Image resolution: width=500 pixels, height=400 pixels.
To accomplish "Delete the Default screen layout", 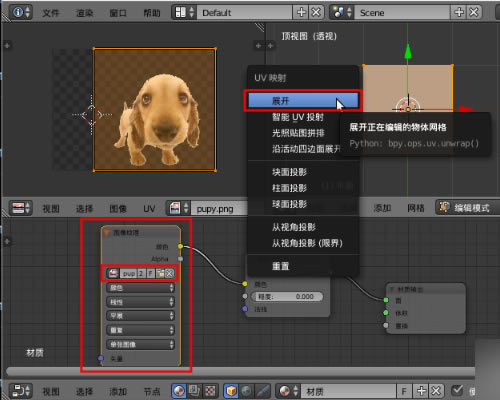I will click(x=316, y=13).
